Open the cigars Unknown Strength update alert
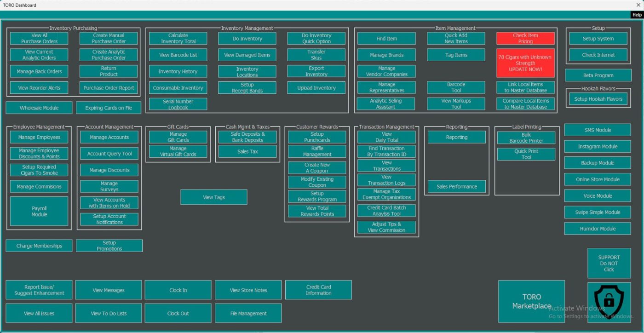 (x=525, y=63)
